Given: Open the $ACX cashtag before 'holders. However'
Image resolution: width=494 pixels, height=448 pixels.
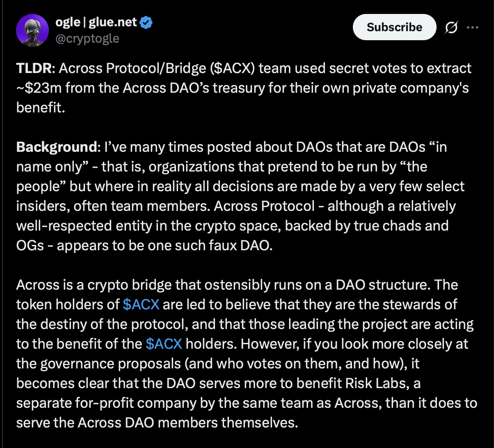Looking at the screenshot, I should pos(164,344).
